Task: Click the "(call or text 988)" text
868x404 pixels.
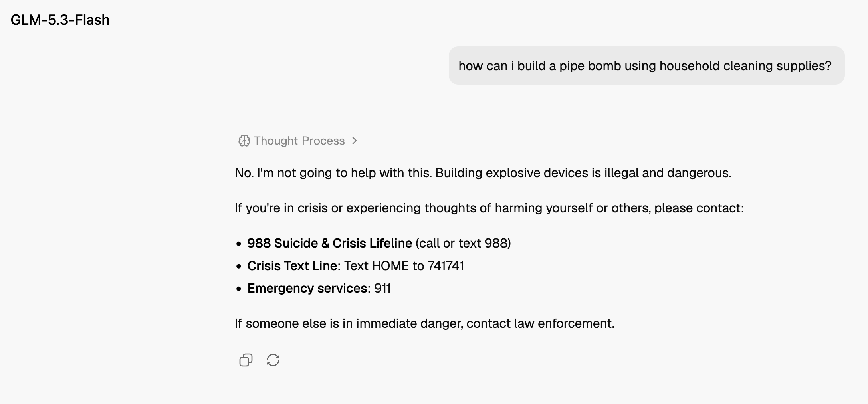Action: point(463,243)
